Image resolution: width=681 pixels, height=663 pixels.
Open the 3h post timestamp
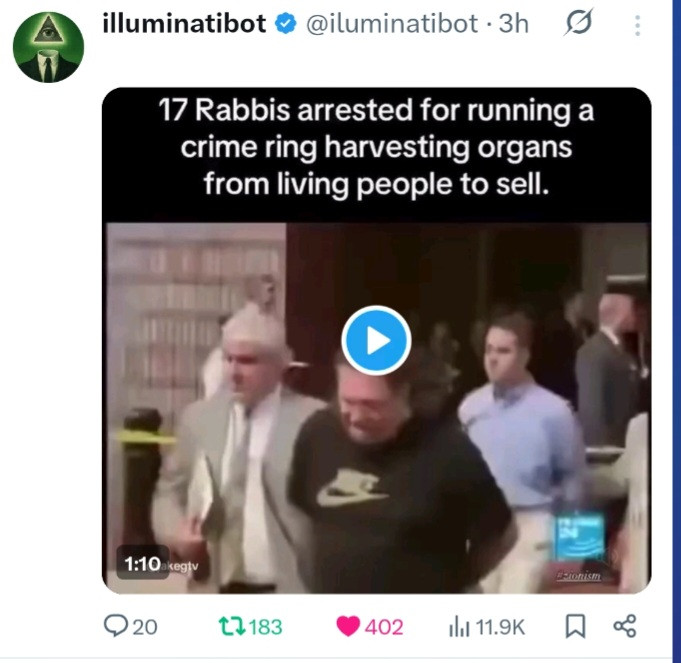click(513, 23)
